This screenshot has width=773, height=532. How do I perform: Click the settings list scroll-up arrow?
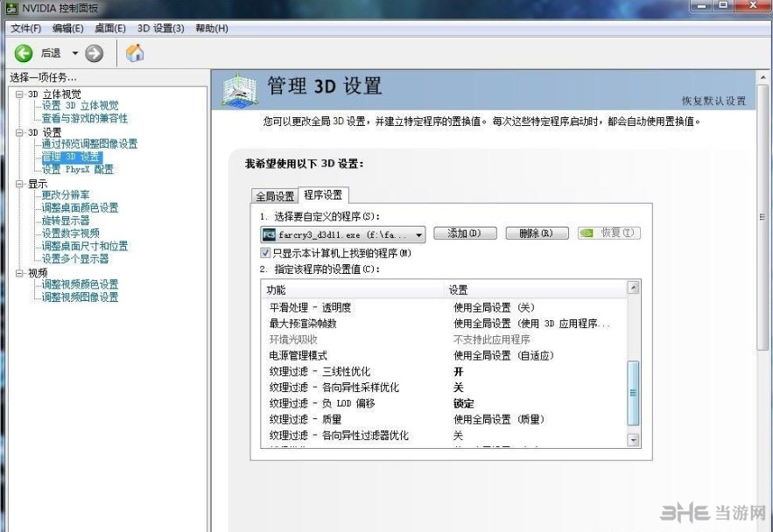click(633, 288)
